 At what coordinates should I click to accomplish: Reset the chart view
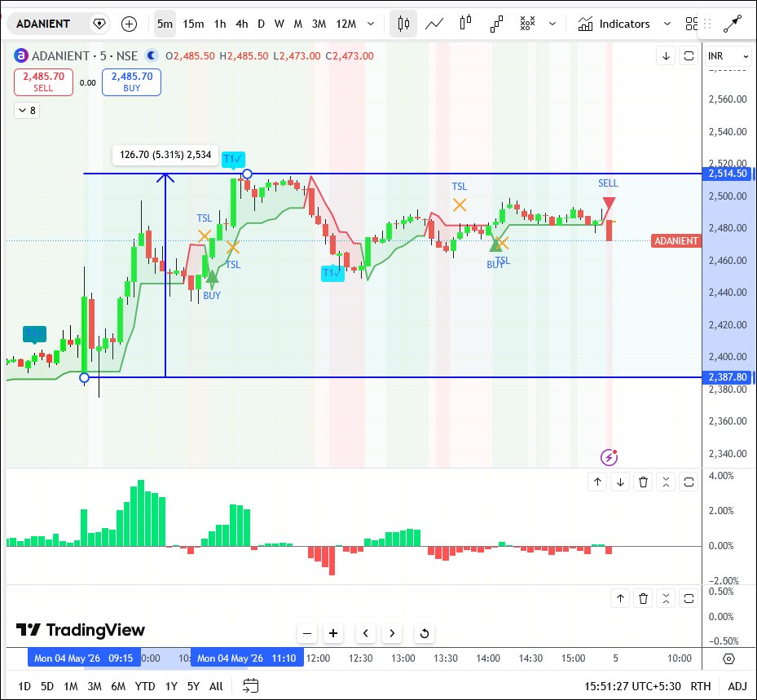tap(425, 633)
